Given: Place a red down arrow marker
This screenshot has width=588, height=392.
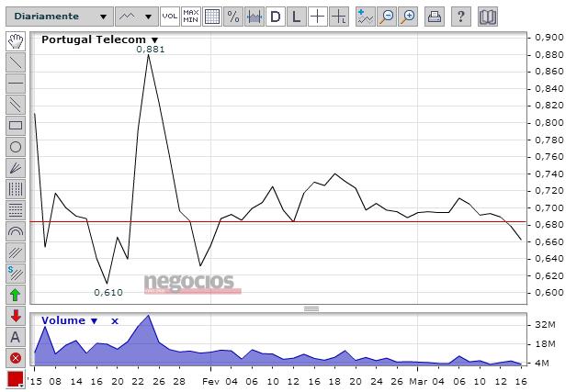Looking at the screenshot, I should click(x=16, y=316).
